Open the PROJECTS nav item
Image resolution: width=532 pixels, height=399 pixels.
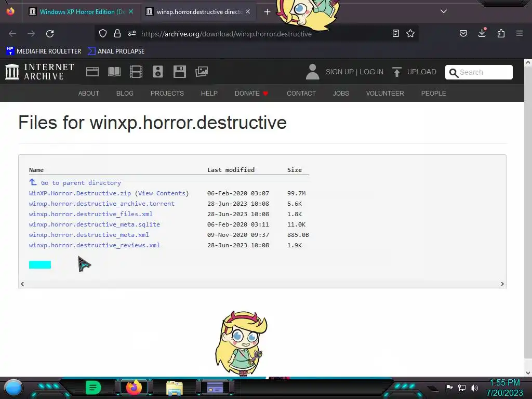pyautogui.click(x=167, y=94)
